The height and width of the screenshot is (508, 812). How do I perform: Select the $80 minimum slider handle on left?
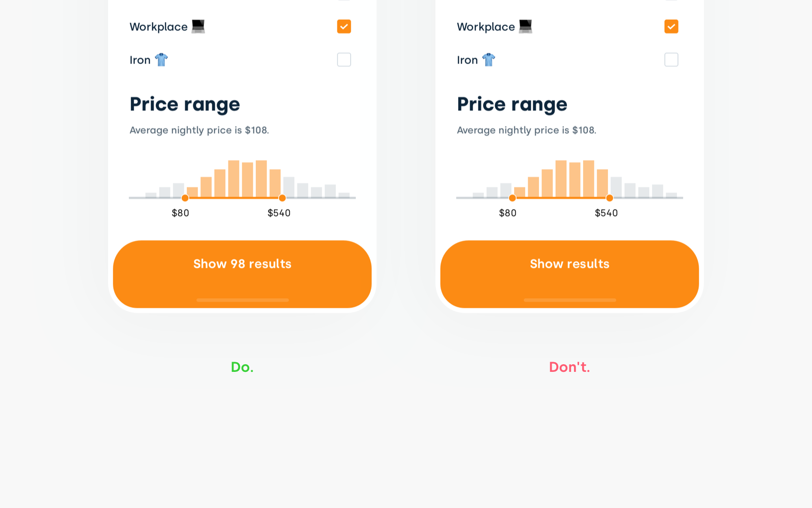pos(185,198)
